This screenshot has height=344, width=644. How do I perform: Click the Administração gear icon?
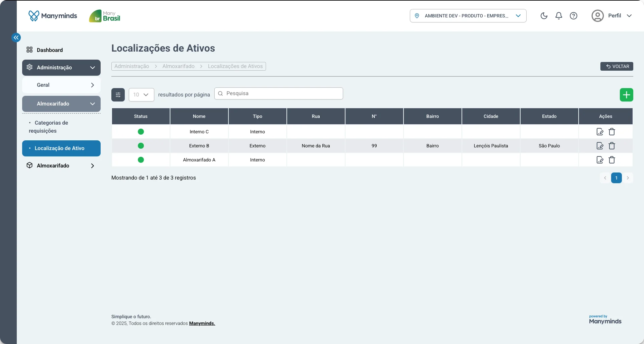[x=30, y=67]
